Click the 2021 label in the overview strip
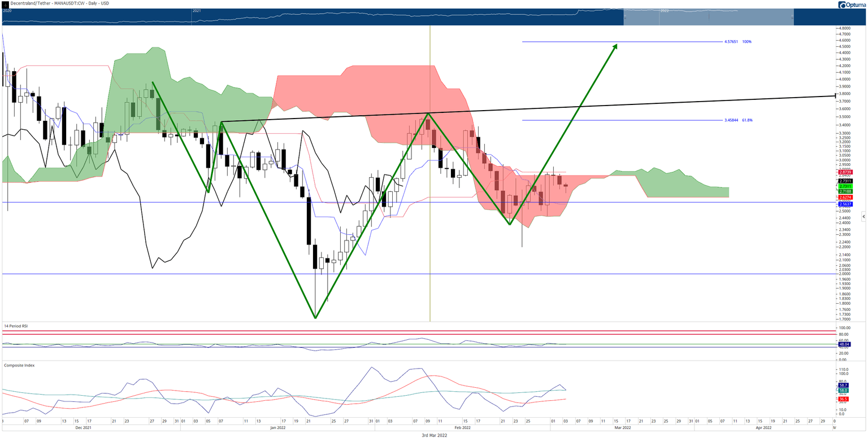Screen dimensions: 868x442 [x=197, y=11]
